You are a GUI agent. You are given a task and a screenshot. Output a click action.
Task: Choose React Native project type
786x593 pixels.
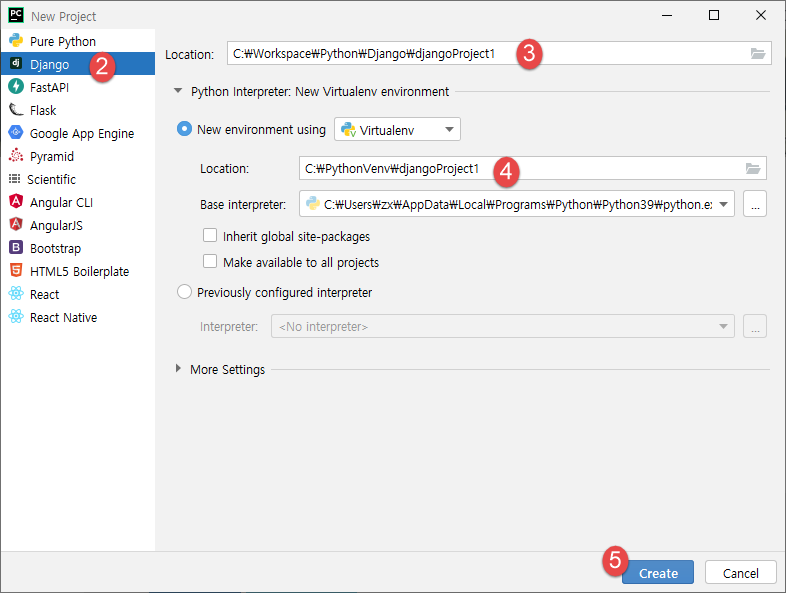pyautogui.click(x=78, y=317)
